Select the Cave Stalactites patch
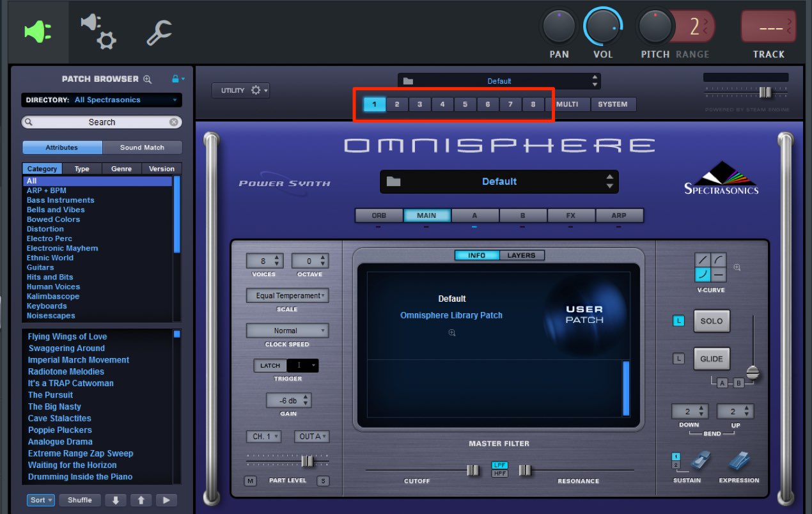This screenshot has height=514, width=812. pyautogui.click(x=59, y=418)
